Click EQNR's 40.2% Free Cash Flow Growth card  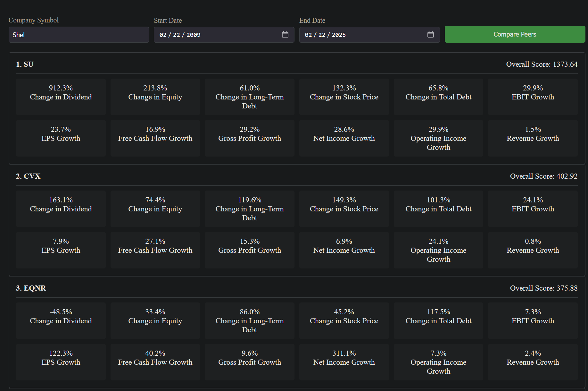155,362
